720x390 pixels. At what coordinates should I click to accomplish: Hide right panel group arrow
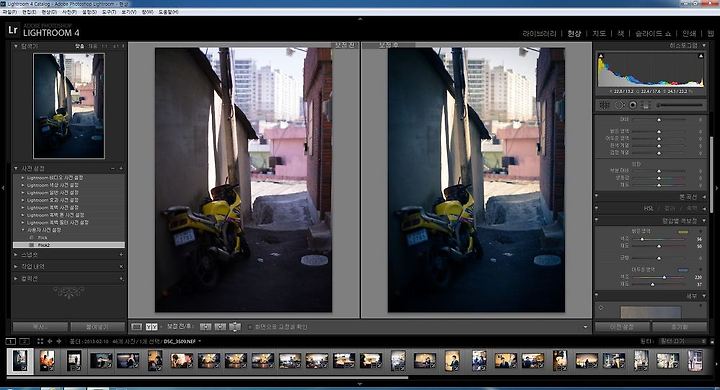coord(716,188)
